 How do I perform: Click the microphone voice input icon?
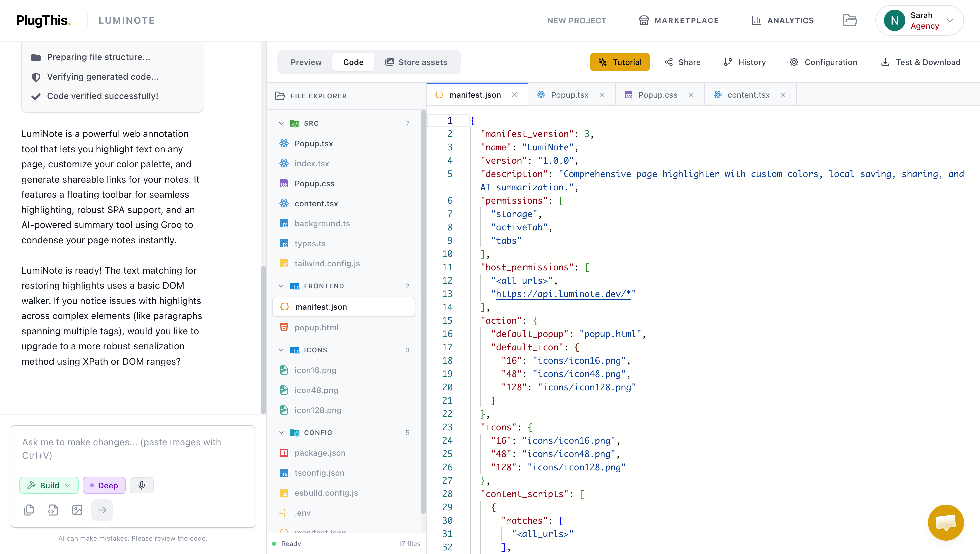pyautogui.click(x=142, y=485)
